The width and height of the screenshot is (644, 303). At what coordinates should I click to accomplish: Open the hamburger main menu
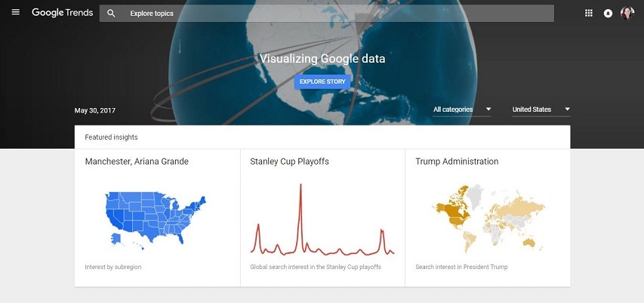click(x=16, y=13)
